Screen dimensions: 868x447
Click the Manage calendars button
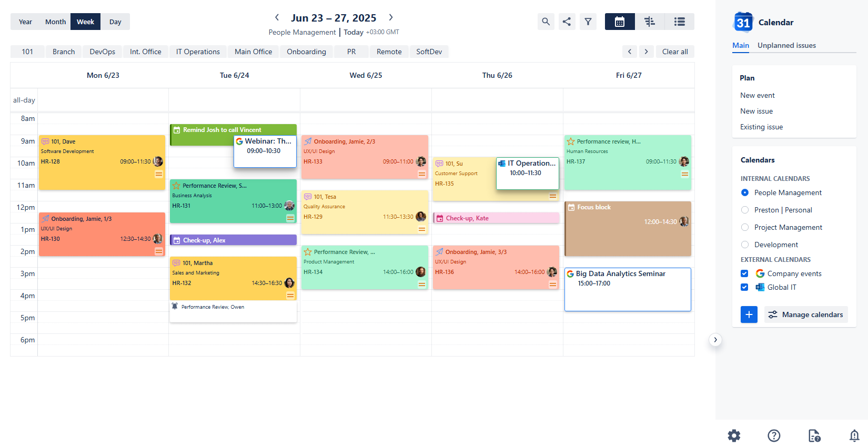(x=806, y=314)
